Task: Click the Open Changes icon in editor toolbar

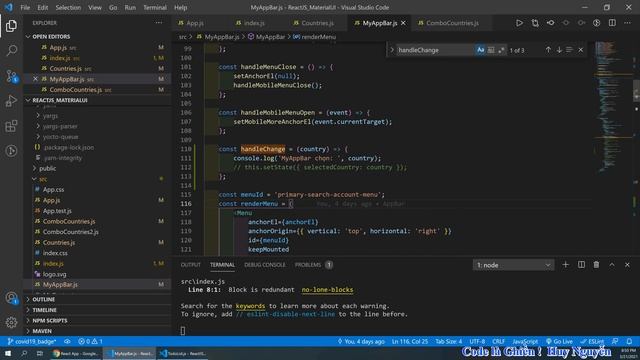Action: (535, 23)
